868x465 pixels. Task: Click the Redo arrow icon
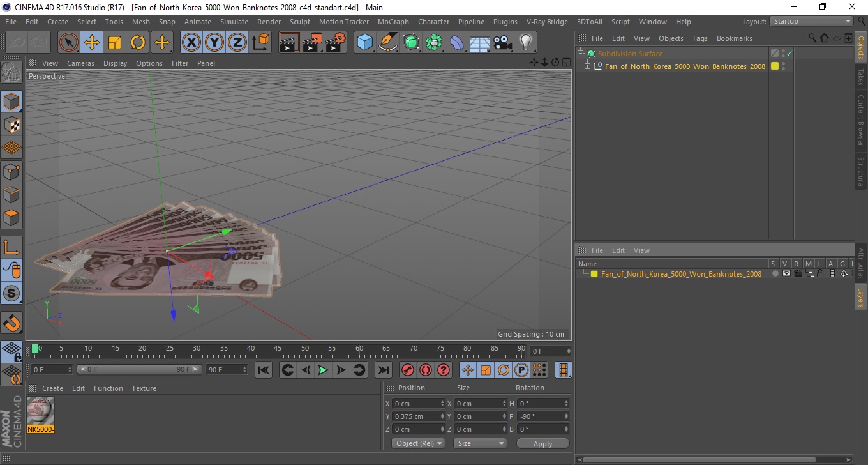pyautogui.click(x=40, y=43)
